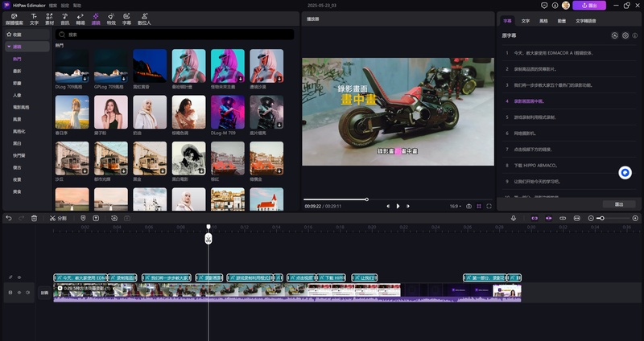Click the zoom-out minus icon on timeline
The image size is (644, 341).
tap(591, 218)
